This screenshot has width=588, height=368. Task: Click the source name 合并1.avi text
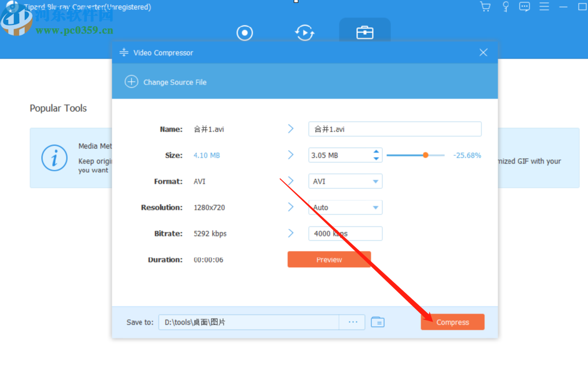[x=209, y=129]
